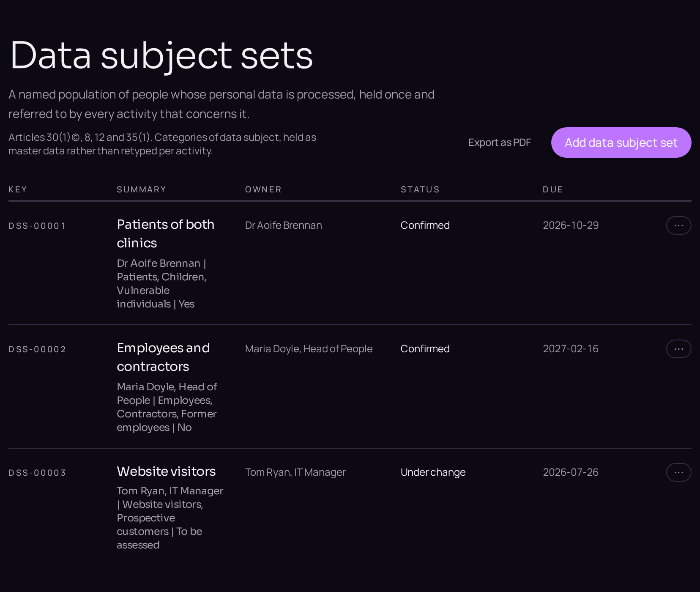Click Confirmed status for Employees and contractors

click(x=425, y=349)
